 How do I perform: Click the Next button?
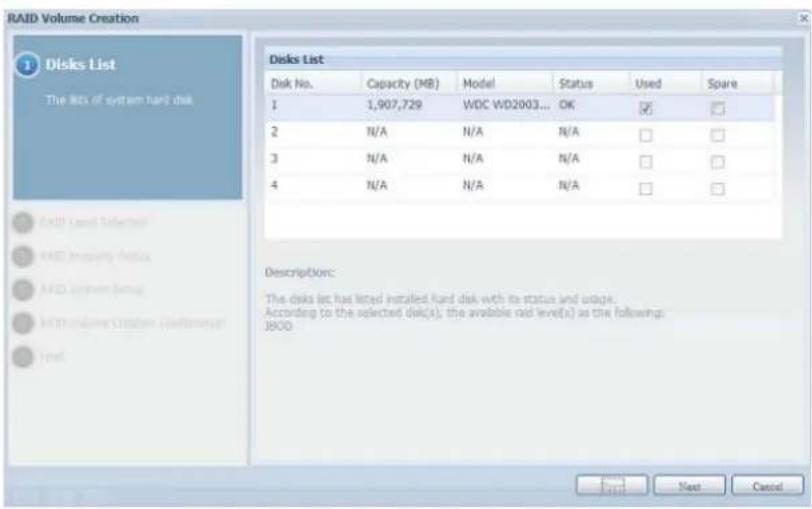tap(689, 486)
